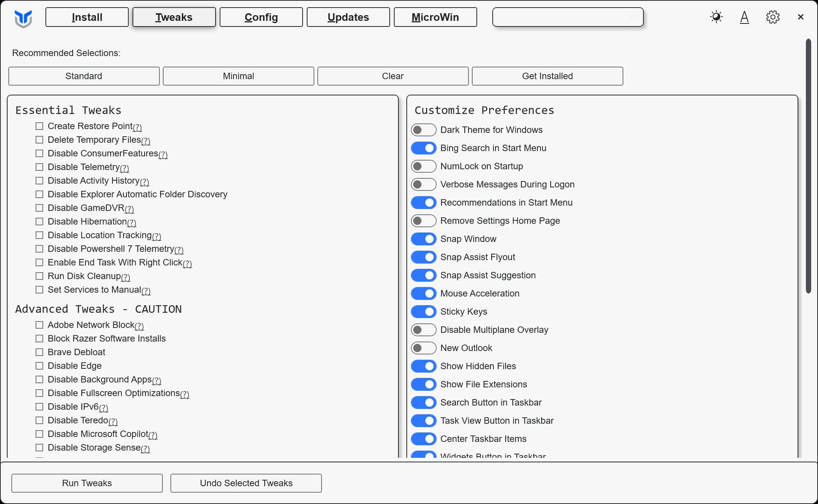Toggle NumLock on Startup switch
The image size is (818, 504).
[424, 166]
